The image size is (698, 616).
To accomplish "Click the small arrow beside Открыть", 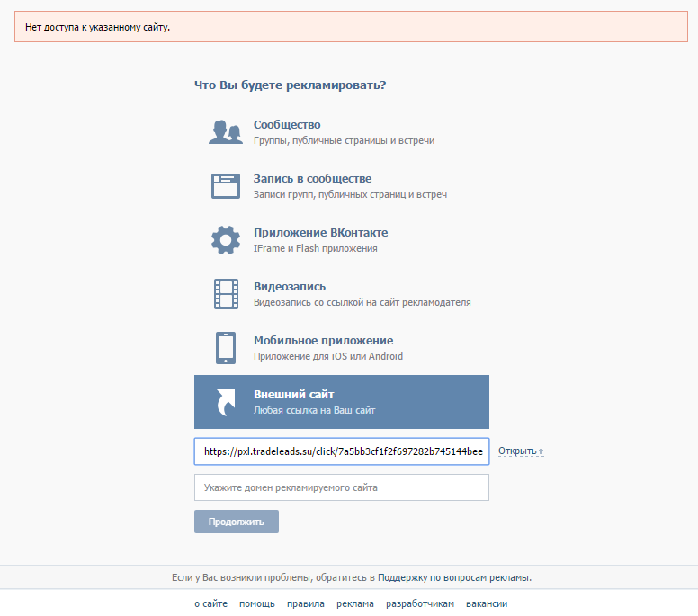I will (x=541, y=451).
